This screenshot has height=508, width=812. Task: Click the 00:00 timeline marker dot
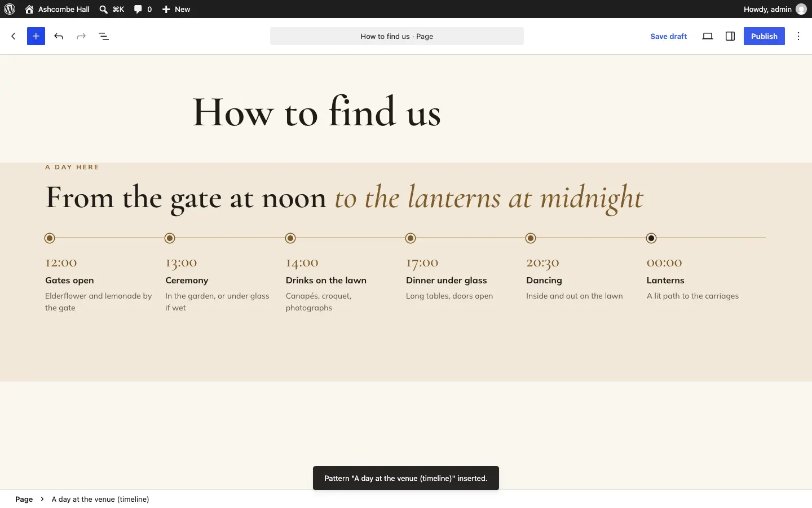pyautogui.click(x=651, y=238)
